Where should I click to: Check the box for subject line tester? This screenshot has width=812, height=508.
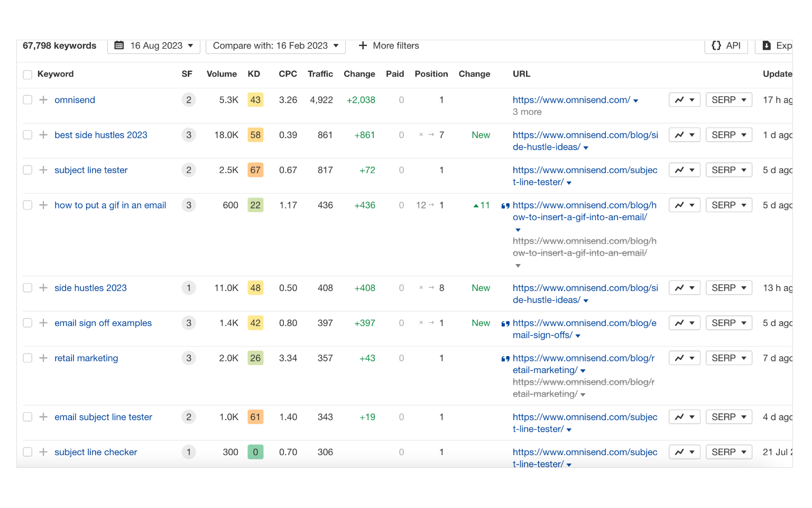coord(27,170)
